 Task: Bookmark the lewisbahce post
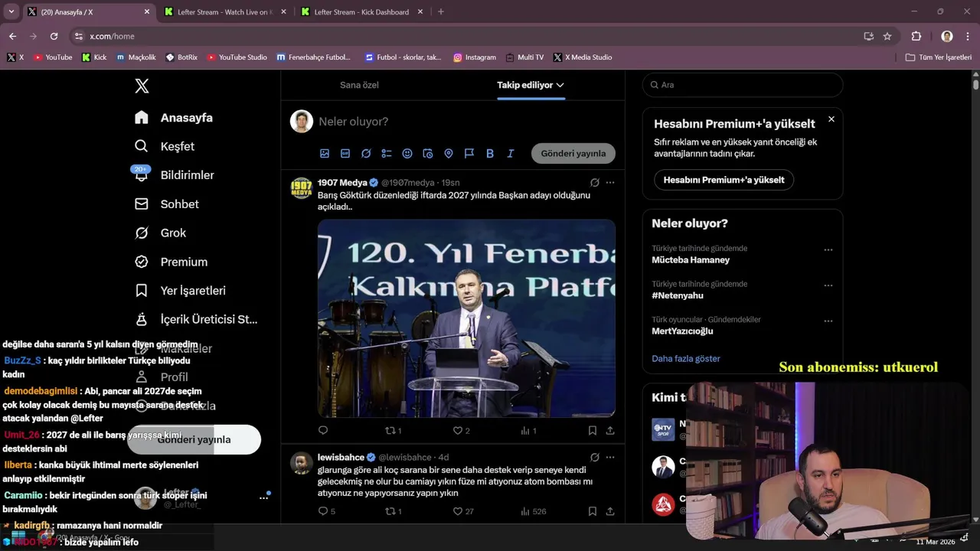593,511
